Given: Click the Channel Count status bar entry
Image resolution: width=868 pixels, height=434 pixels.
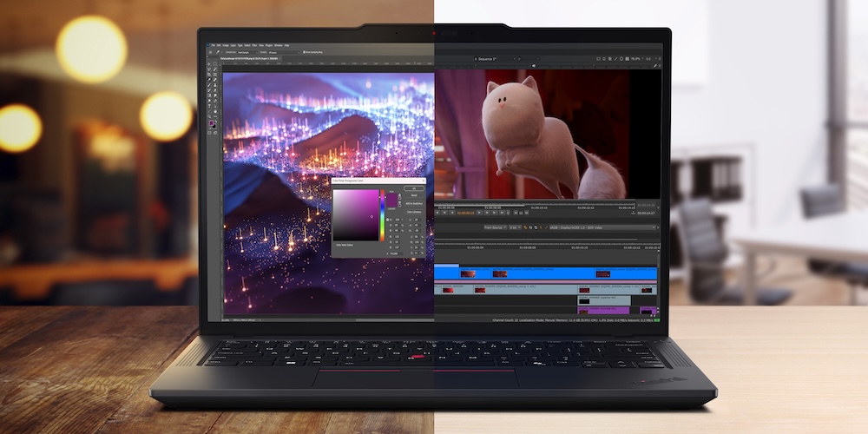Looking at the screenshot, I should pyautogui.click(x=505, y=320).
